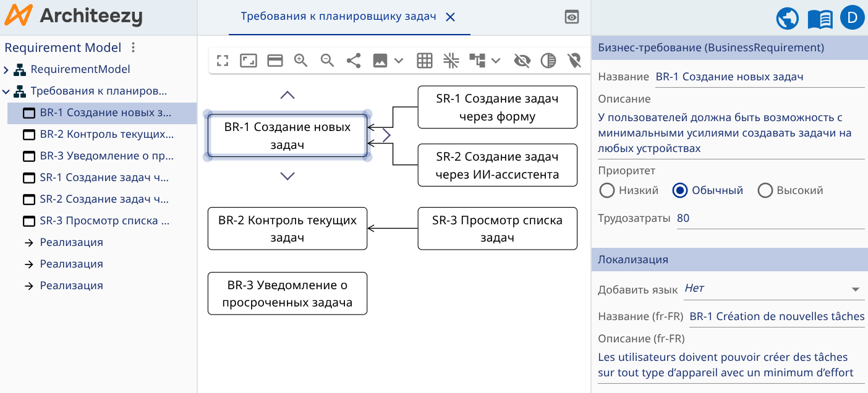This screenshot has width=868, height=393.
Task: Click the fullscreen corners icon in toolbar
Action: pos(223,61)
